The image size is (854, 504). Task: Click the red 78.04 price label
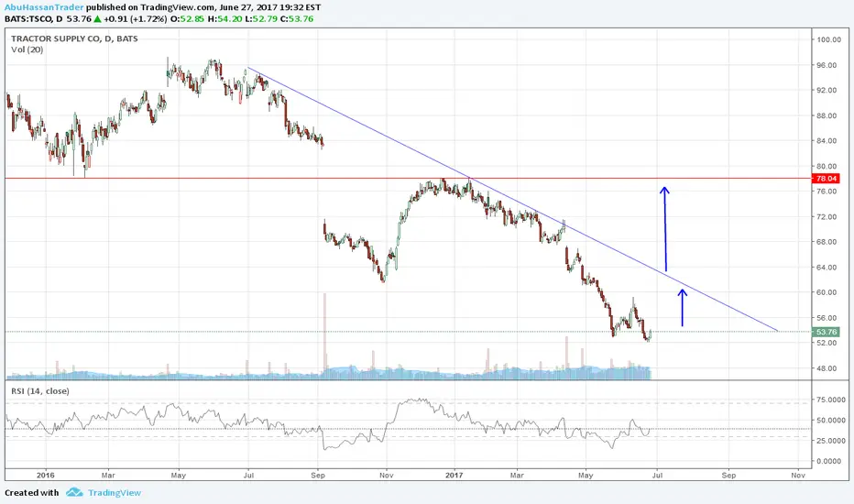point(827,179)
